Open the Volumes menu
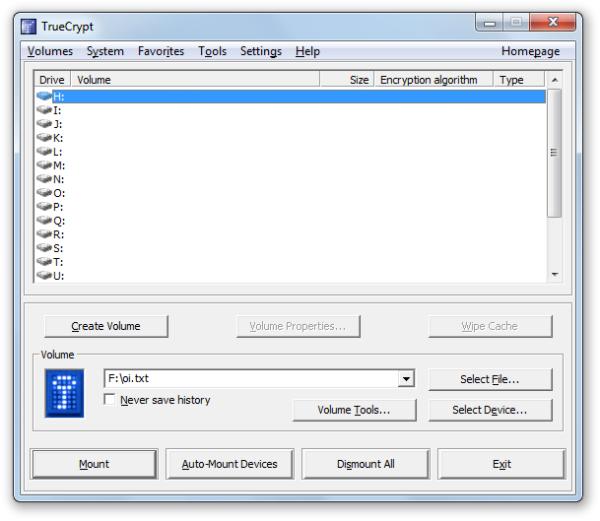The image size is (600, 521). 50,51
